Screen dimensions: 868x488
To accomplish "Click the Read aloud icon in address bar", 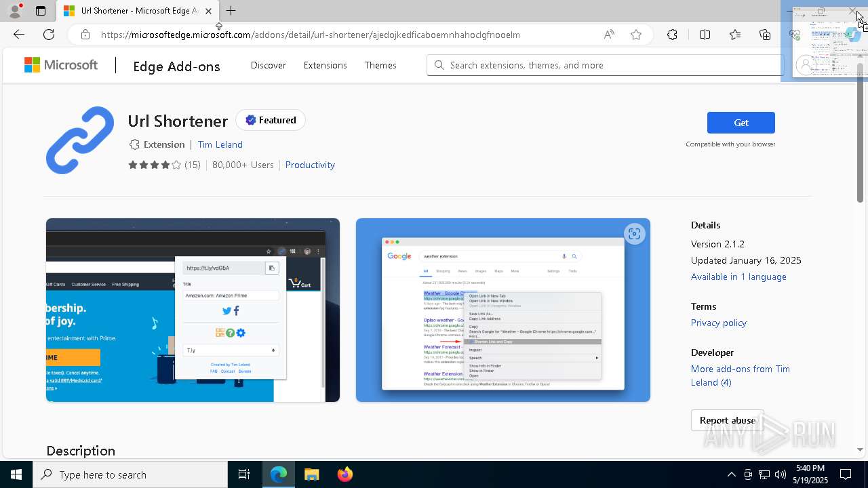I will point(609,35).
